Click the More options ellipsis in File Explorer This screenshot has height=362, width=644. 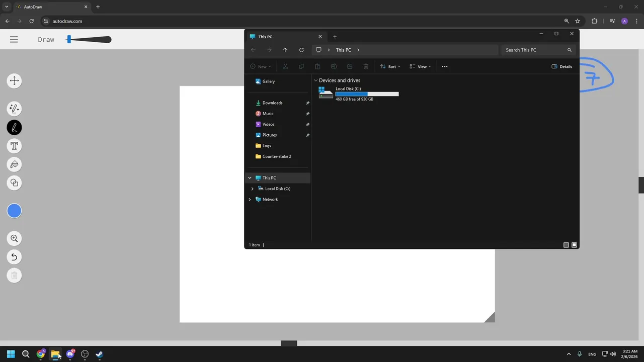[444, 66]
